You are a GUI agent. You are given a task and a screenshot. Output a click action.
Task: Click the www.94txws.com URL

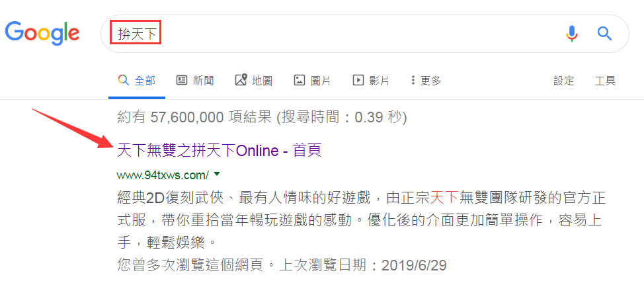[163, 175]
